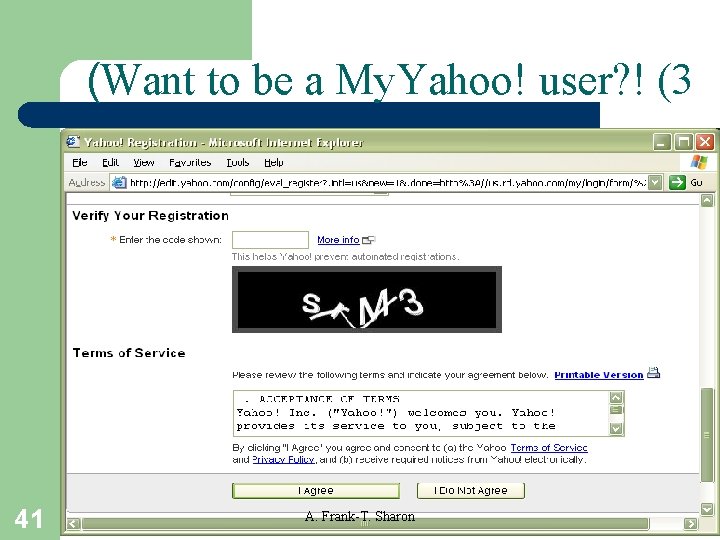Open the Help menu
Viewport: 720px width, 540px height.
(x=274, y=163)
